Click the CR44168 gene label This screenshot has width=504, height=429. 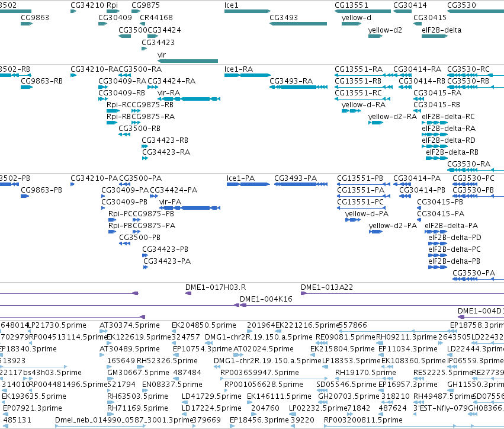point(156,17)
